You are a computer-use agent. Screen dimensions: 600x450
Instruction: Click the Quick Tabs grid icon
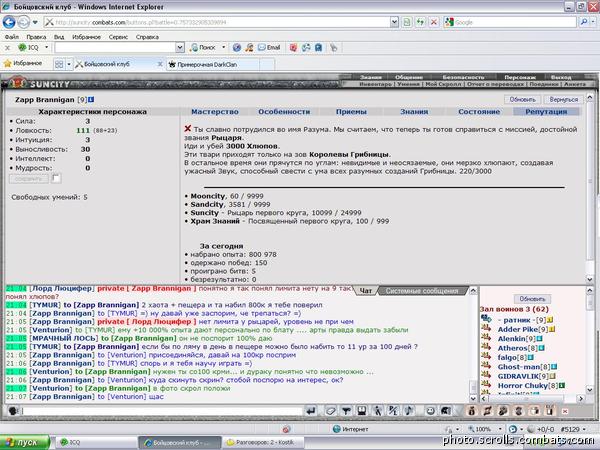[59, 64]
